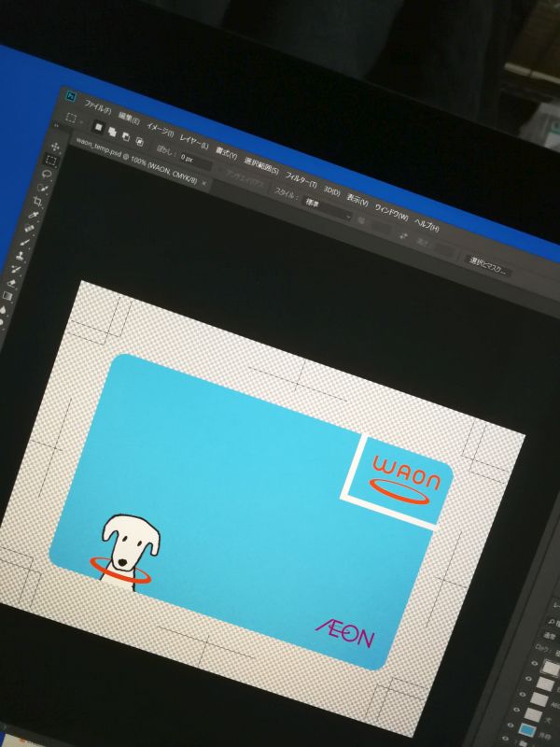Select the Brush tool
The height and width of the screenshot is (747, 560).
(x=25, y=243)
